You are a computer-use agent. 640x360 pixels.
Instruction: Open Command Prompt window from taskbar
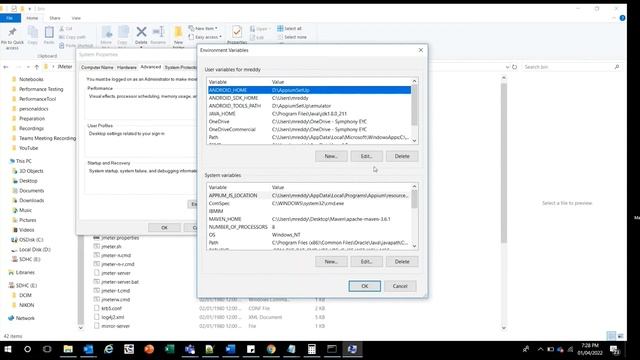[x=332, y=349]
